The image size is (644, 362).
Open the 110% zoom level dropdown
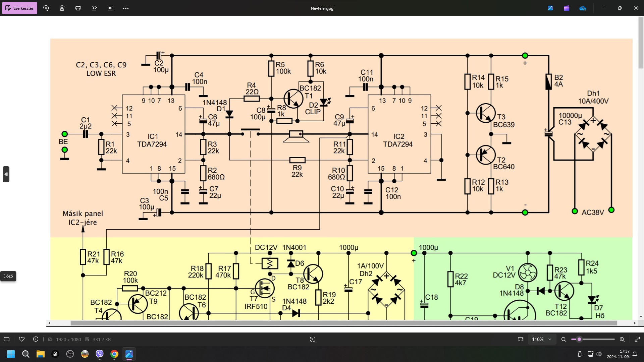pos(541,339)
